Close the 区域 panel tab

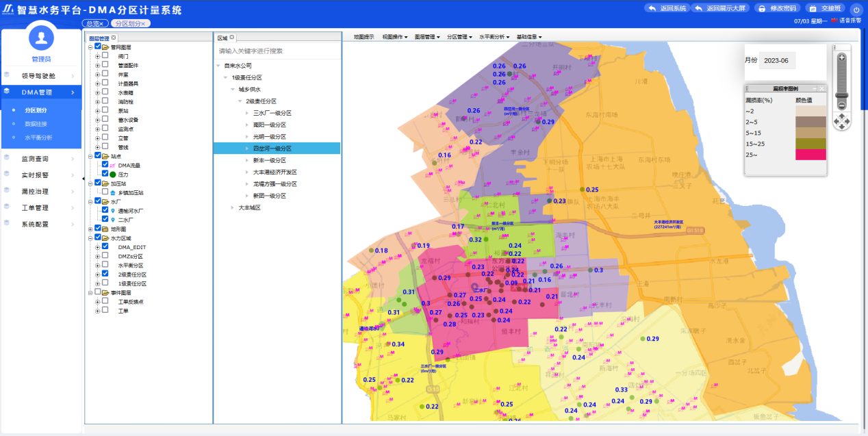click(x=232, y=37)
